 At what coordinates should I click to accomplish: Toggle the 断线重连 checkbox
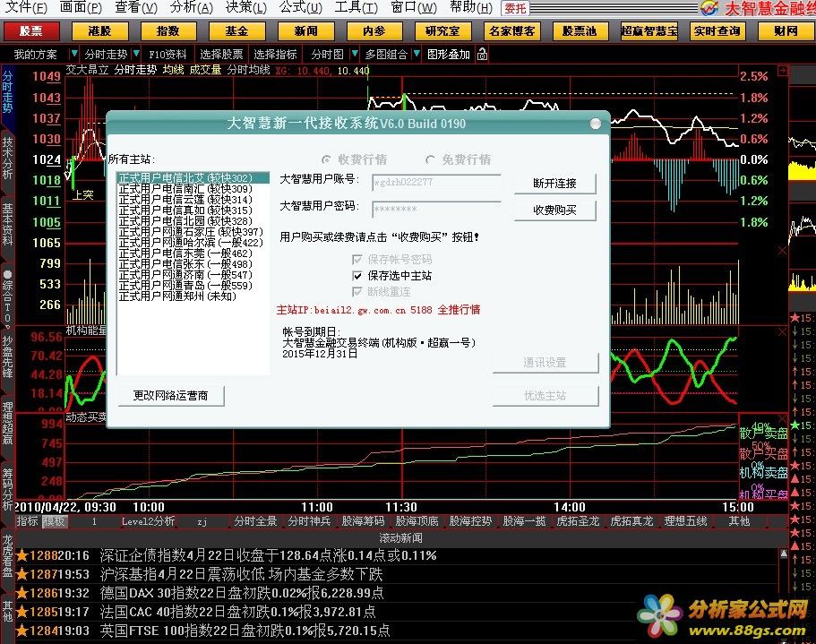pos(357,291)
